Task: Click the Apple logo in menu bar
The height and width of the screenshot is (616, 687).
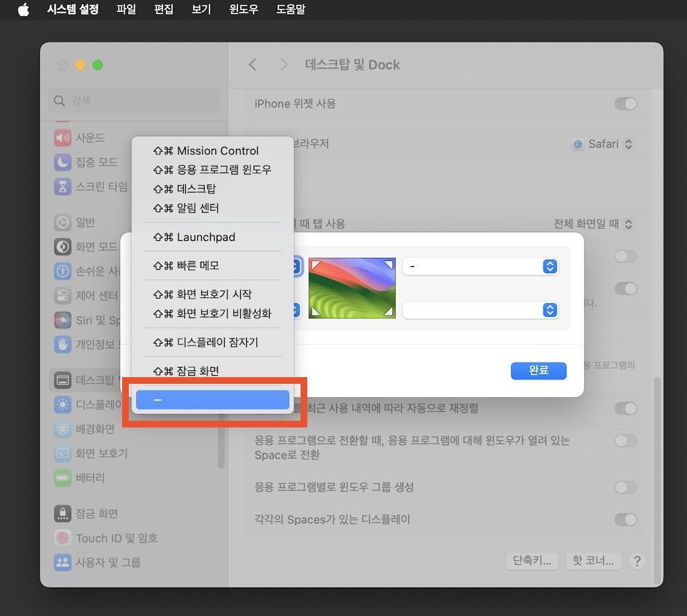Action: (24, 9)
